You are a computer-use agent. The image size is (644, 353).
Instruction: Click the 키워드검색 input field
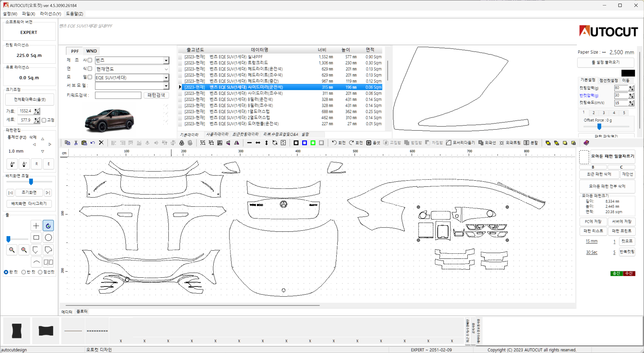coord(118,95)
